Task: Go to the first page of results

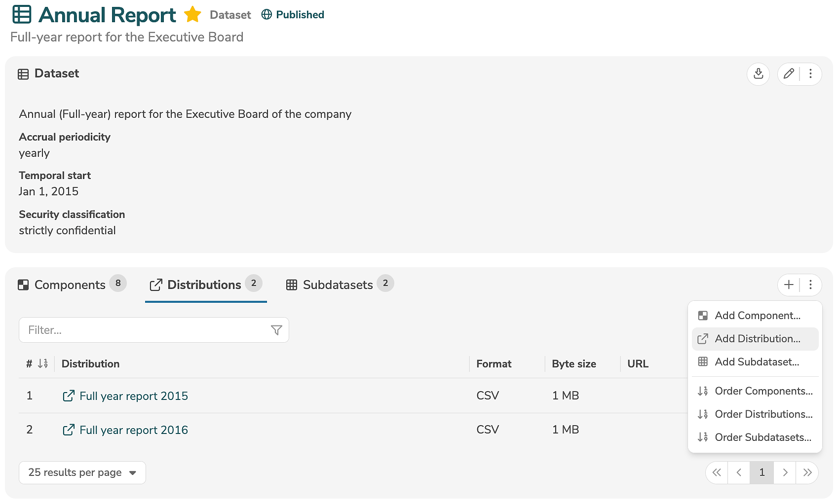Action: [x=717, y=472]
